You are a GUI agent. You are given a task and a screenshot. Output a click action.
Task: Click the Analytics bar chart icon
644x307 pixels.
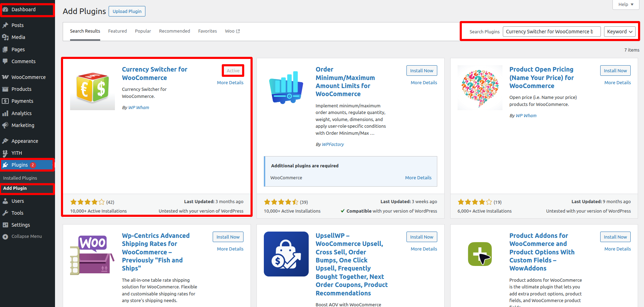[5, 113]
